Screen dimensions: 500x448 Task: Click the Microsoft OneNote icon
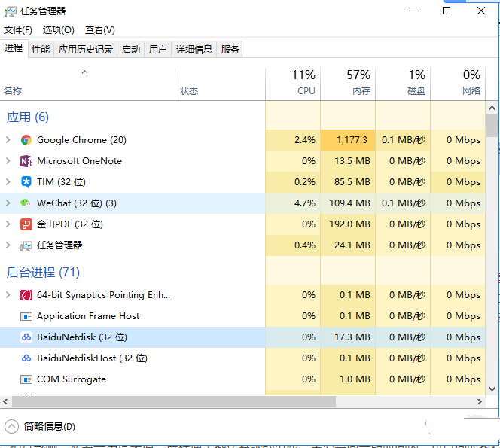click(x=26, y=161)
